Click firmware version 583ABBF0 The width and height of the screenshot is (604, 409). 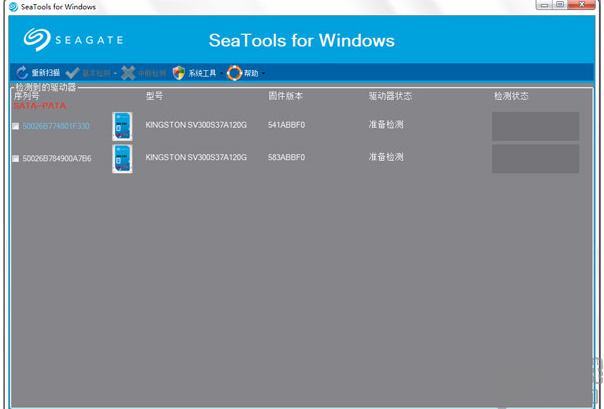pos(287,157)
